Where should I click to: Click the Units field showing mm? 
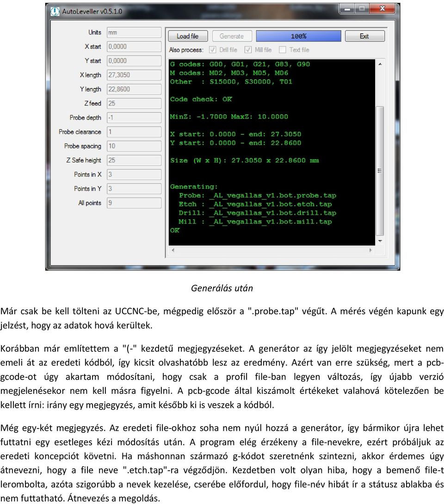134,32
